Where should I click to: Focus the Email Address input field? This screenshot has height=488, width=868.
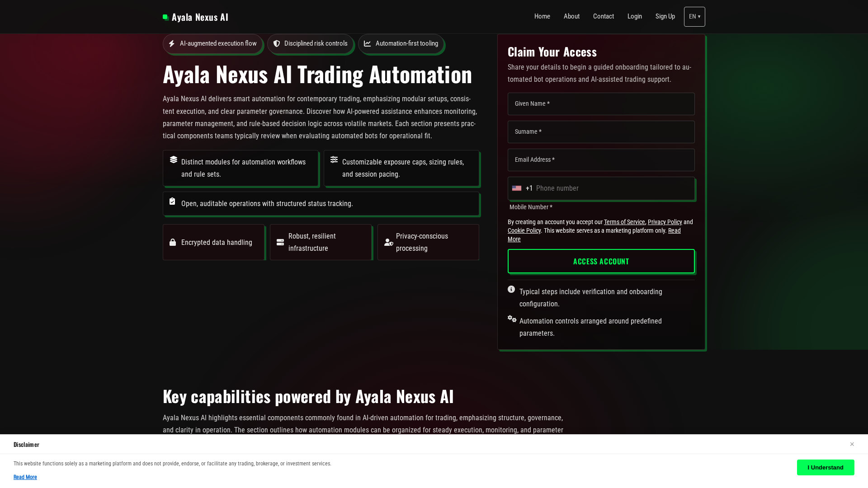click(601, 160)
